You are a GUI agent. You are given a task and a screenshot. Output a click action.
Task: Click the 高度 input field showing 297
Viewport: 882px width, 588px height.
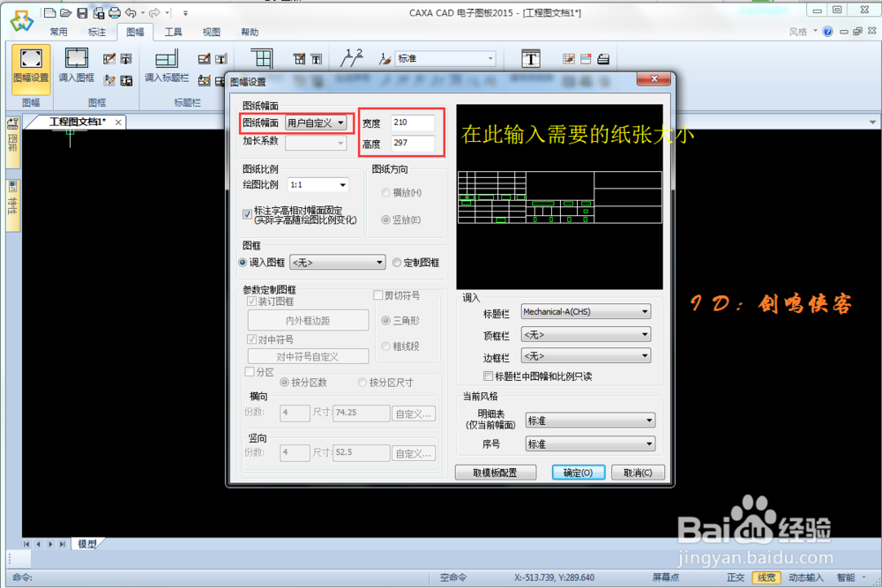[413, 143]
